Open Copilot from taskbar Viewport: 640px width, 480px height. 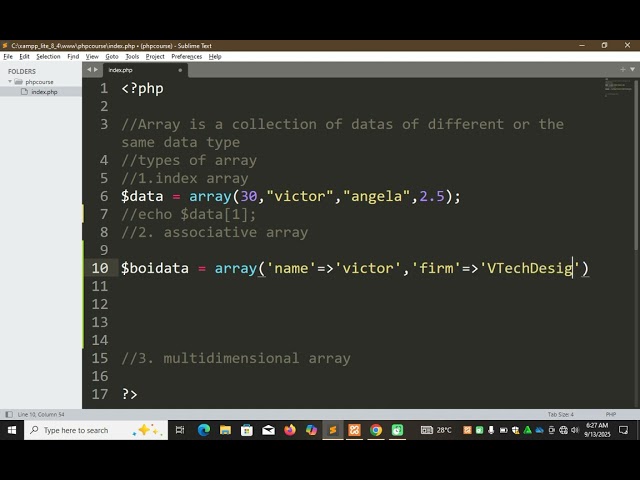click(311, 430)
